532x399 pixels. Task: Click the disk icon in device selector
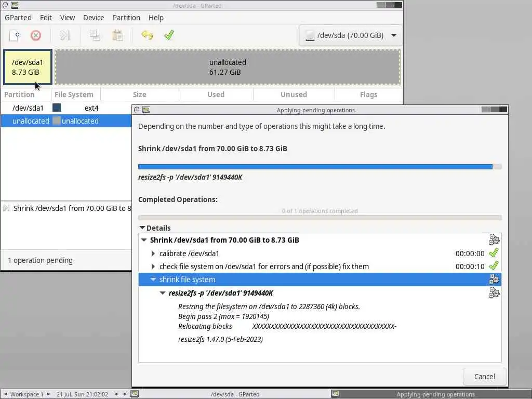click(x=310, y=35)
